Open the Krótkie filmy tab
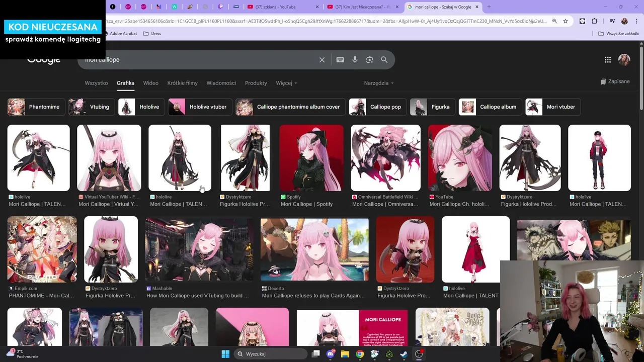 coord(182,83)
